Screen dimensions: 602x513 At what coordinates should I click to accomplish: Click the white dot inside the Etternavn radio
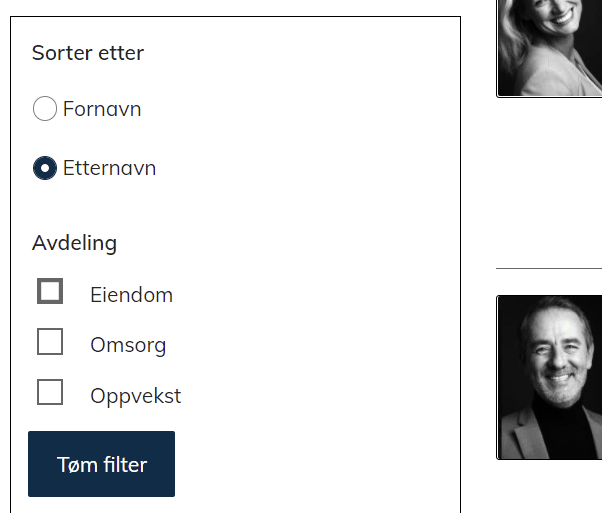point(45,168)
